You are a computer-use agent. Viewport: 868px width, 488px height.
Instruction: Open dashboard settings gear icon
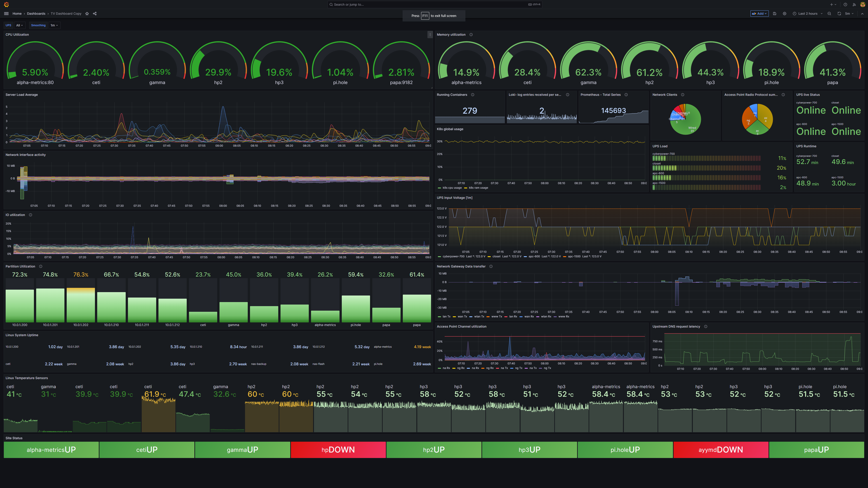pyautogui.click(x=784, y=14)
